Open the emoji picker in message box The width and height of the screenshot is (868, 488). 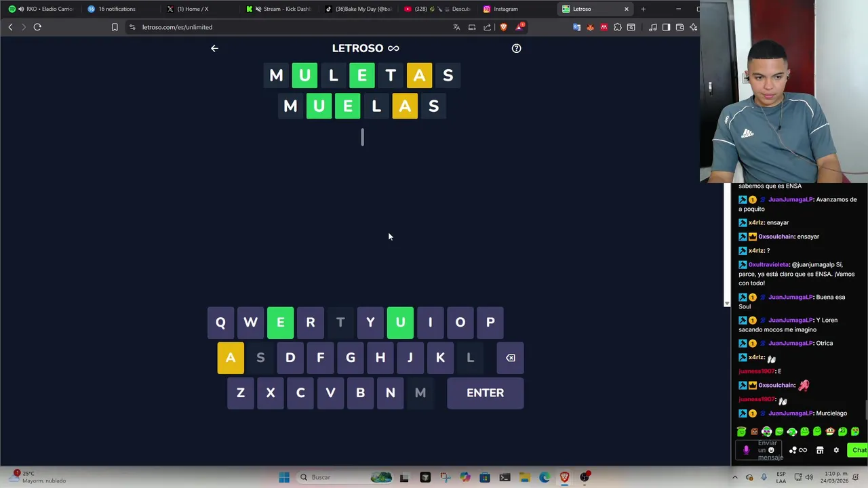[x=771, y=450]
